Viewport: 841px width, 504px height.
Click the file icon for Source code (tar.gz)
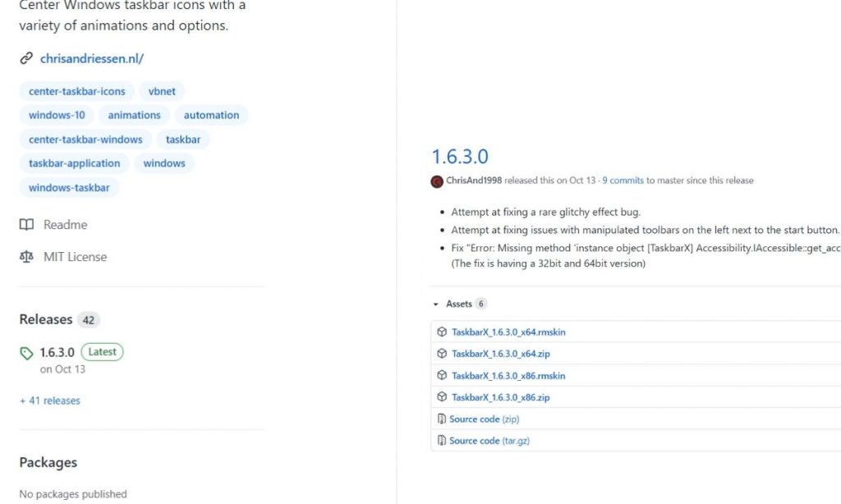pos(442,441)
